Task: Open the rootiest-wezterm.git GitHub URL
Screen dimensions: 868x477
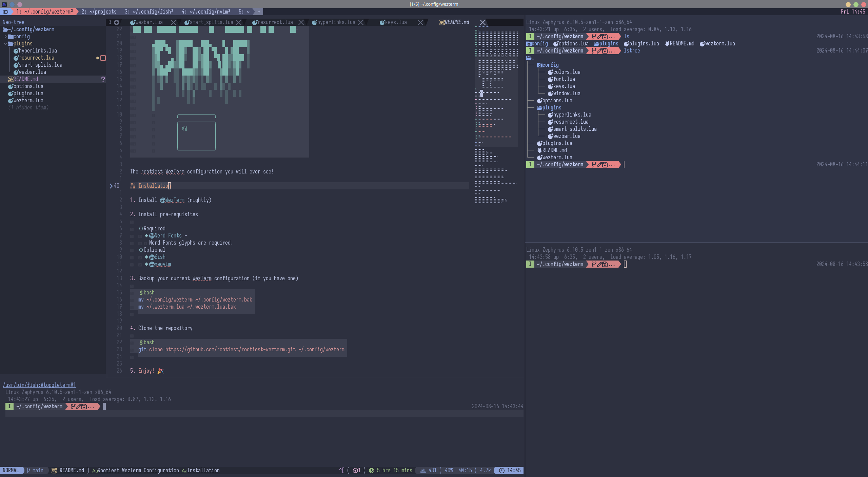Action: point(231,350)
